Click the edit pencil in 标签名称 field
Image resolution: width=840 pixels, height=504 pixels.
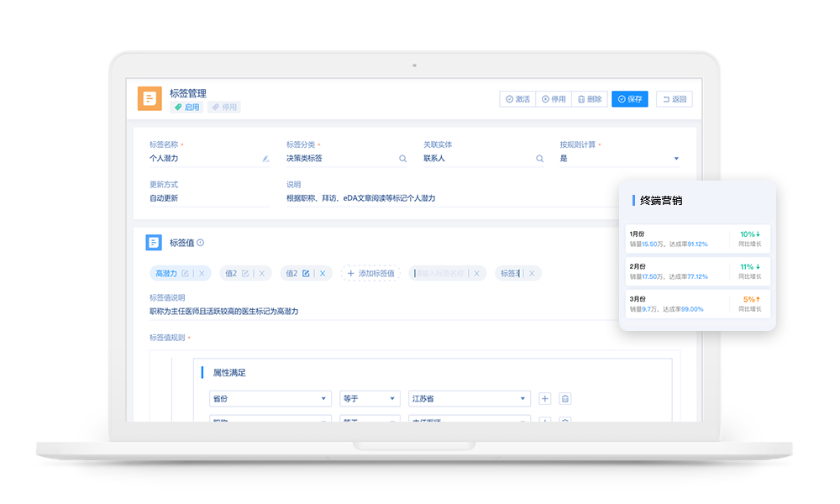tap(265, 158)
